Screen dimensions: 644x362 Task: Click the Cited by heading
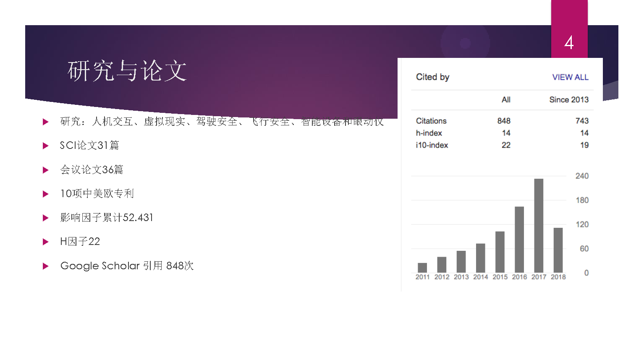pos(432,77)
